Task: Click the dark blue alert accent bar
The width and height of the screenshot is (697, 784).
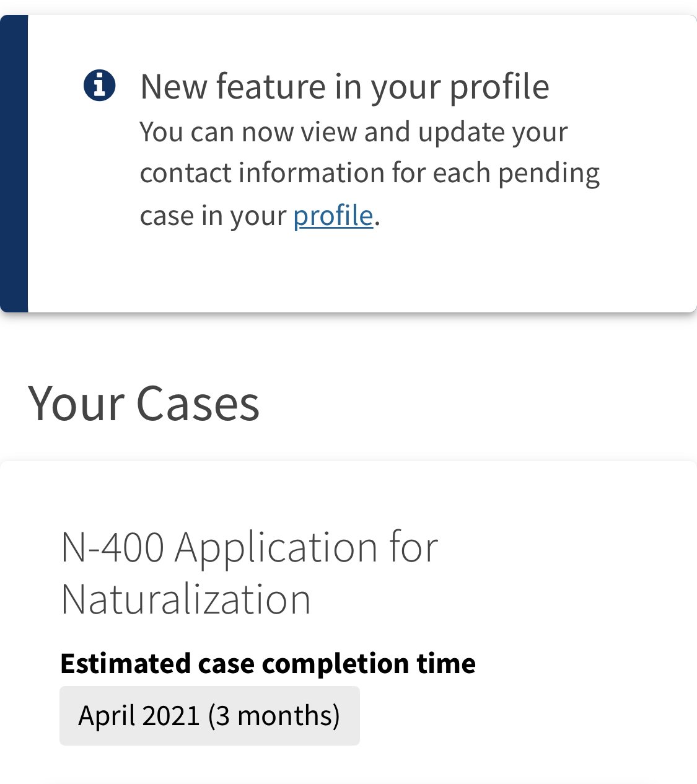Action: pos(14,164)
